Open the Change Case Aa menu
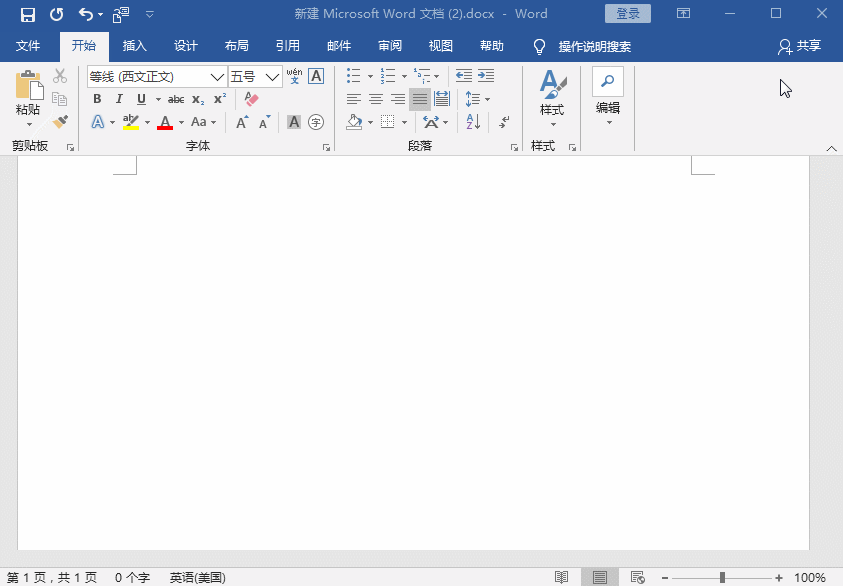The height and width of the screenshot is (586, 843). (x=203, y=122)
